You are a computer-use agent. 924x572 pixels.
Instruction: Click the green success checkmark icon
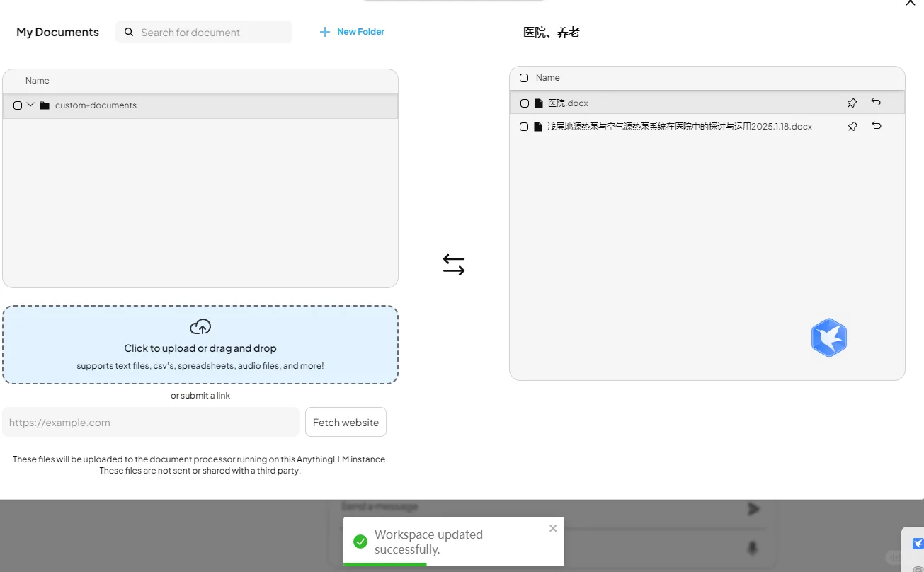[360, 542]
